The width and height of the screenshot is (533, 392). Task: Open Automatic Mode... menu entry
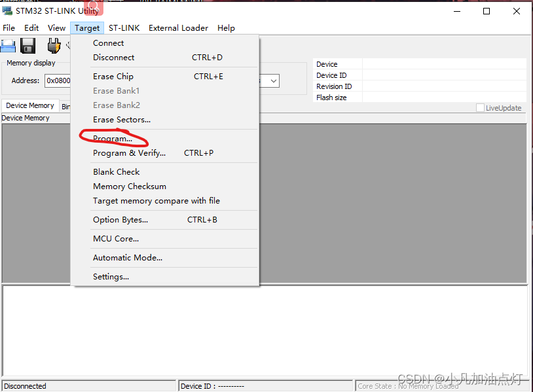165,258
